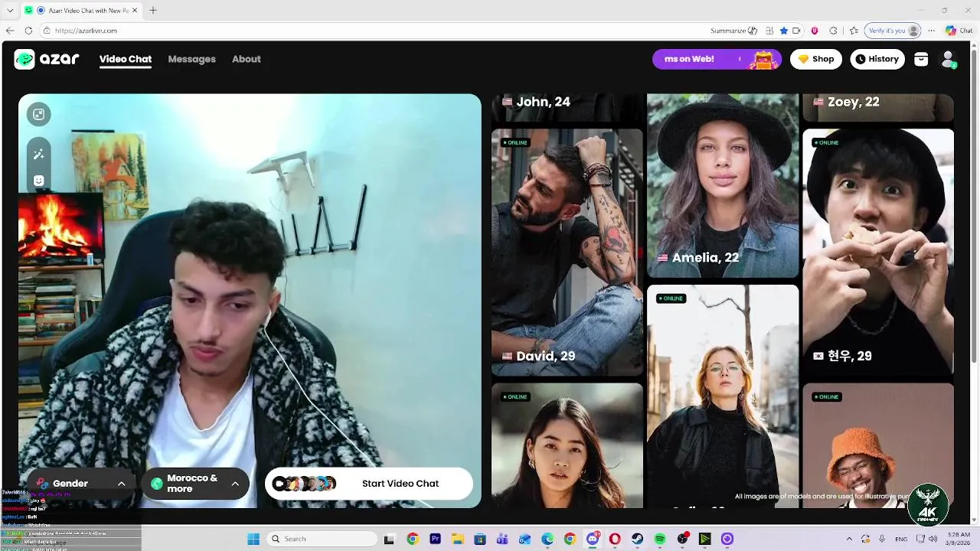The width and height of the screenshot is (980, 551).
Task: Click Verify it's you profile button
Action: 893,31
